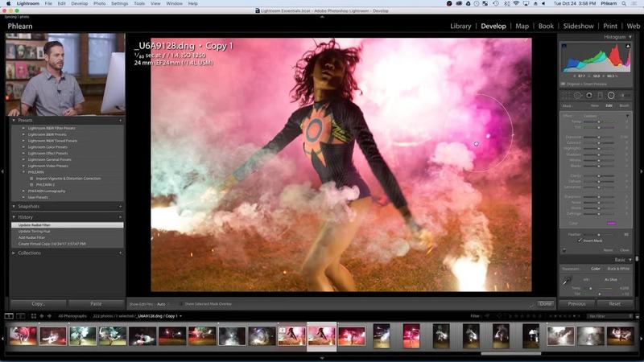
Task: Apply Import Vignette & Distortion Correction preset
Action: [68, 179]
